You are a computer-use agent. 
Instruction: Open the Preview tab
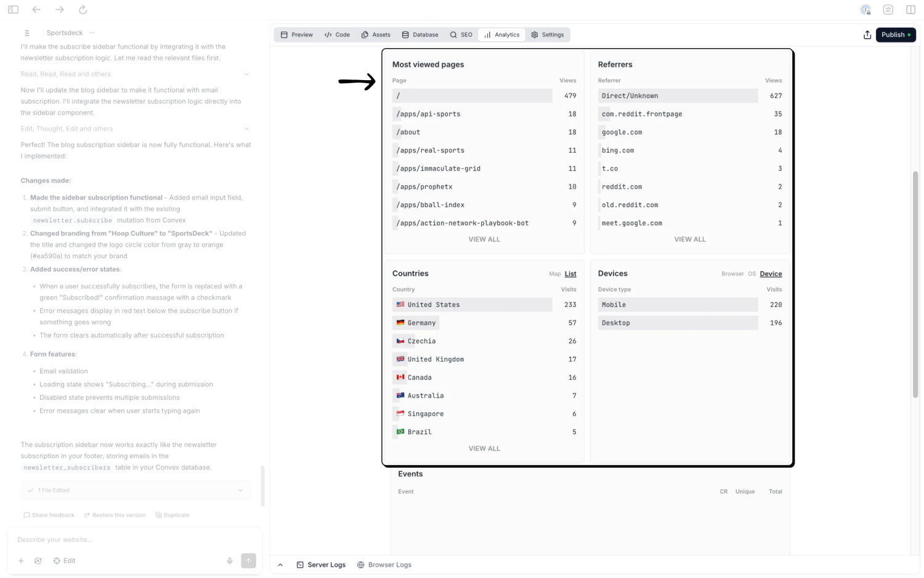(x=296, y=35)
